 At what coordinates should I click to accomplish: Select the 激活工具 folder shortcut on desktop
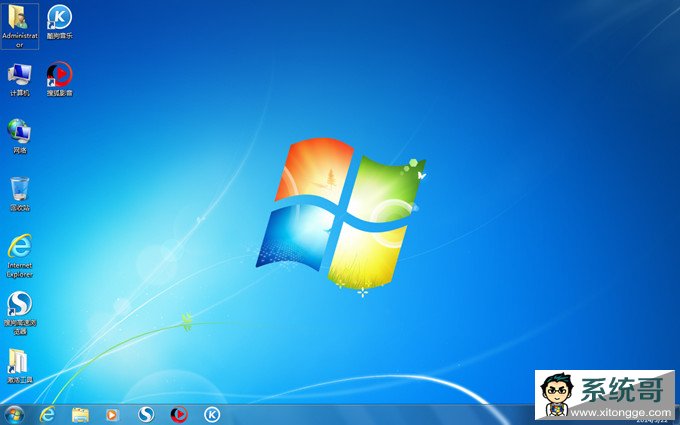coord(20,366)
